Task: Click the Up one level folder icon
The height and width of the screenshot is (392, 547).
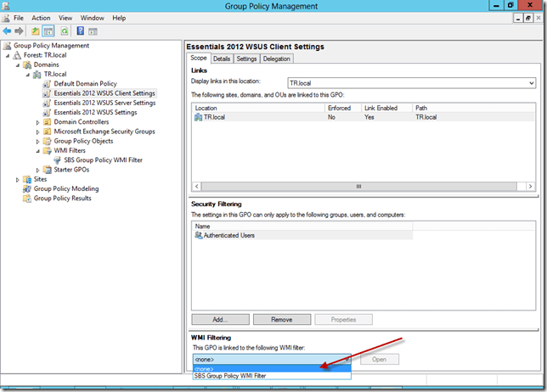Action: 36,31
